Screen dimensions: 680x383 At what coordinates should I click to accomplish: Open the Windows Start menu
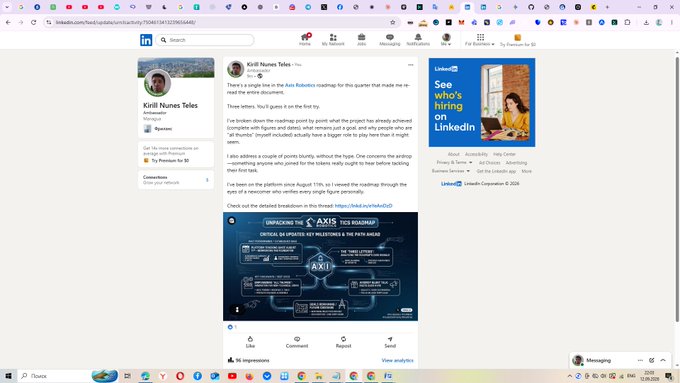8,376
